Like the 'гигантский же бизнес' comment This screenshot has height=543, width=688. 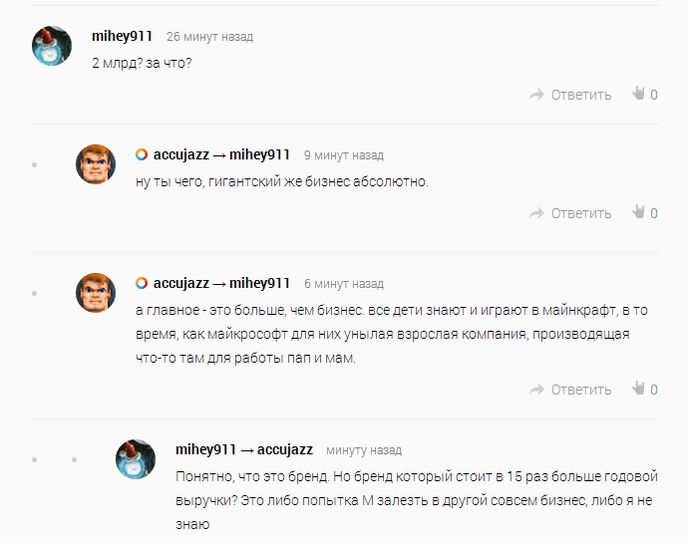tap(638, 212)
